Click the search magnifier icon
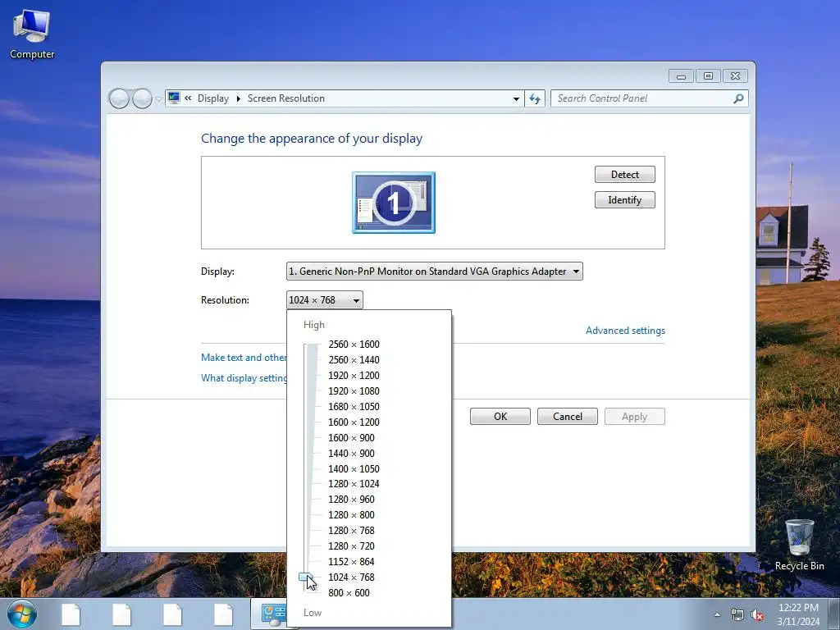The height and width of the screenshot is (630, 840). coord(738,98)
